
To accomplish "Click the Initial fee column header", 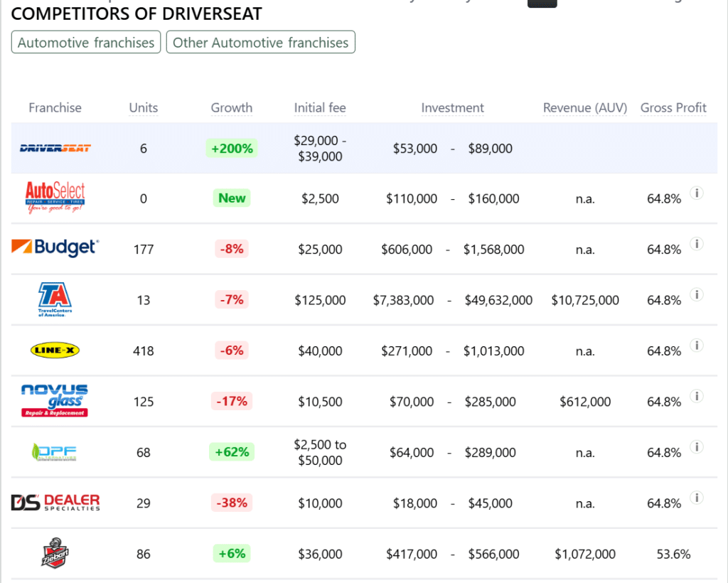I will (320, 107).
